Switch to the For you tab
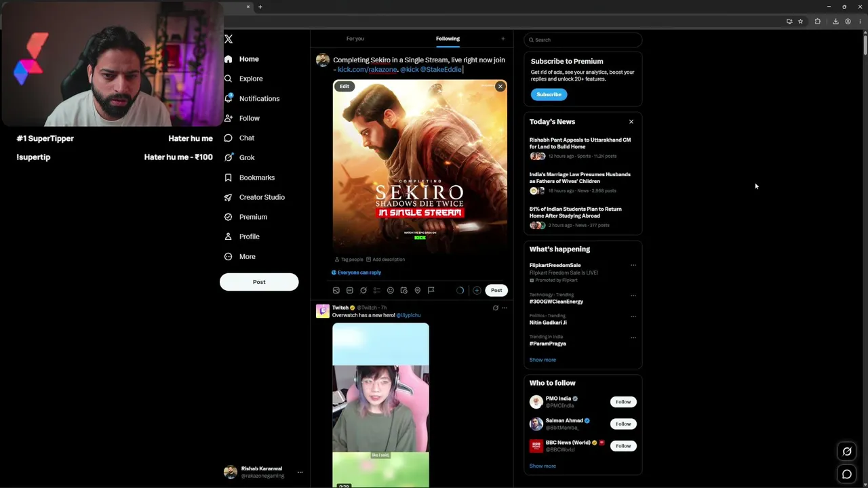 [355, 39]
